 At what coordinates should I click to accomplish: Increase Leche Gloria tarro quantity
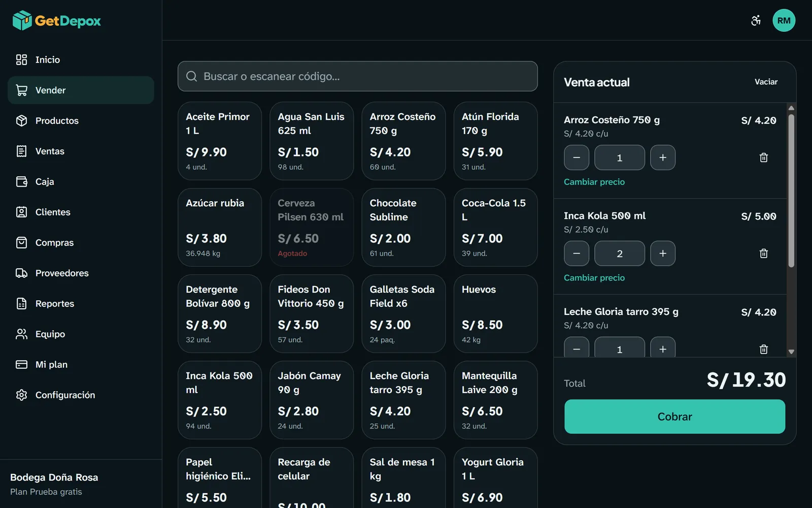click(x=663, y=347)
